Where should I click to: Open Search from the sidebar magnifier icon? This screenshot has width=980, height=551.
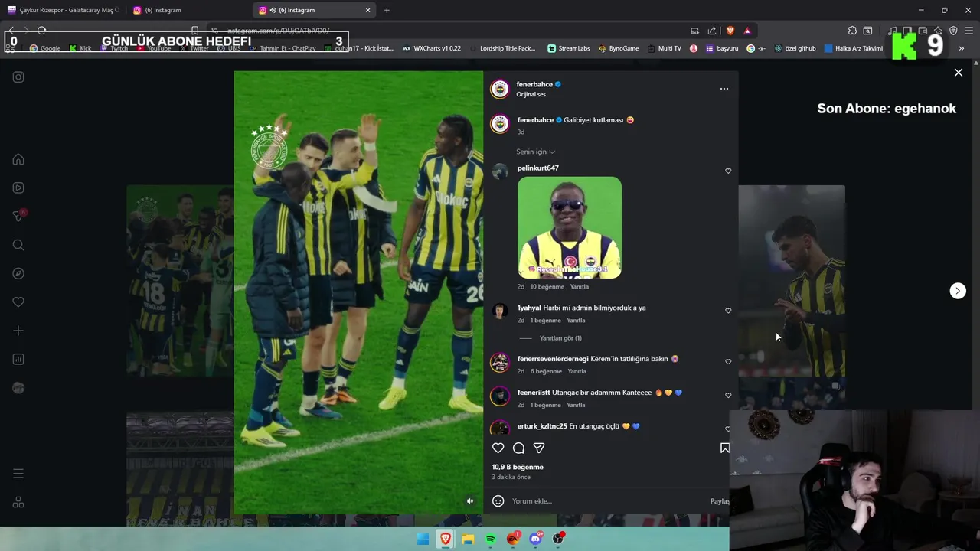click(x=18, y=245)
